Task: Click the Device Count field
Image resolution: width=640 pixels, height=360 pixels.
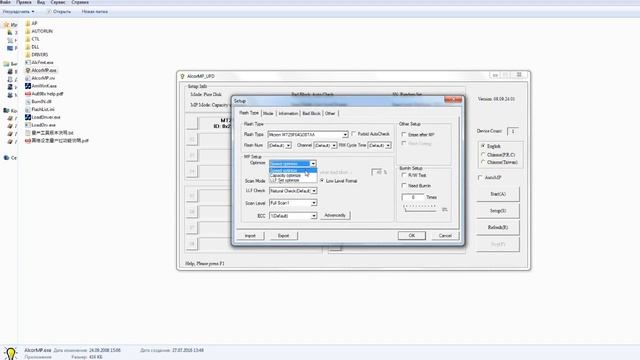Action: point(513,131)
